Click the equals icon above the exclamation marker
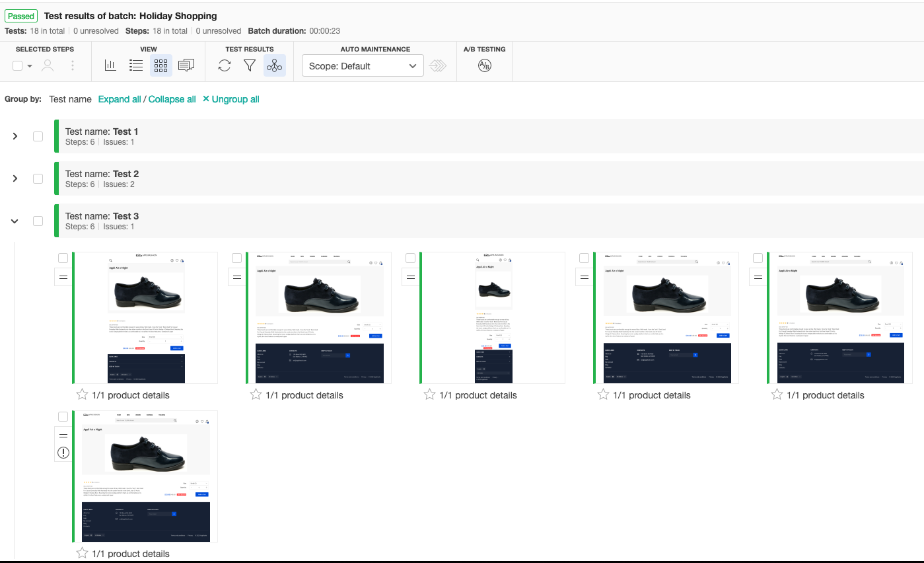924x563 pixels. point(63,435)
